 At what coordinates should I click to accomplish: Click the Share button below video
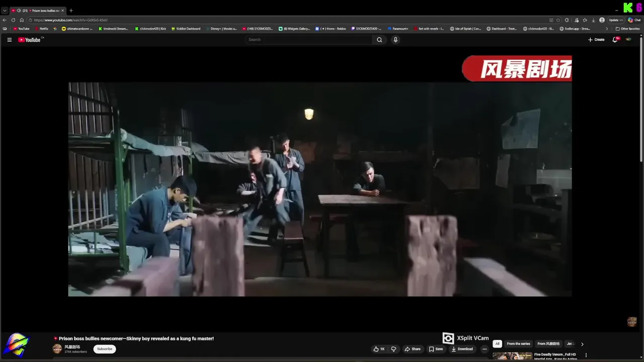click(413, 349)
